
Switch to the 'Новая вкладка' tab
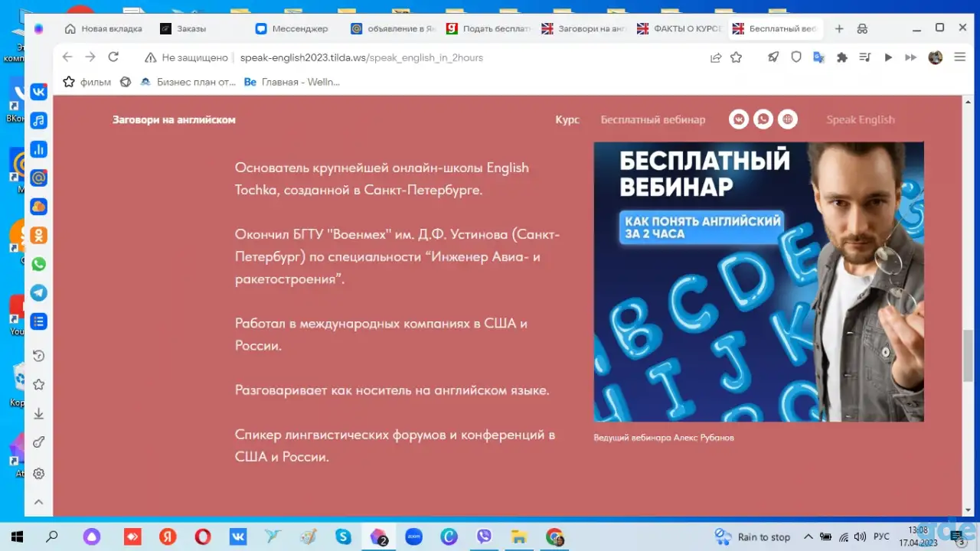pos(104,28)
